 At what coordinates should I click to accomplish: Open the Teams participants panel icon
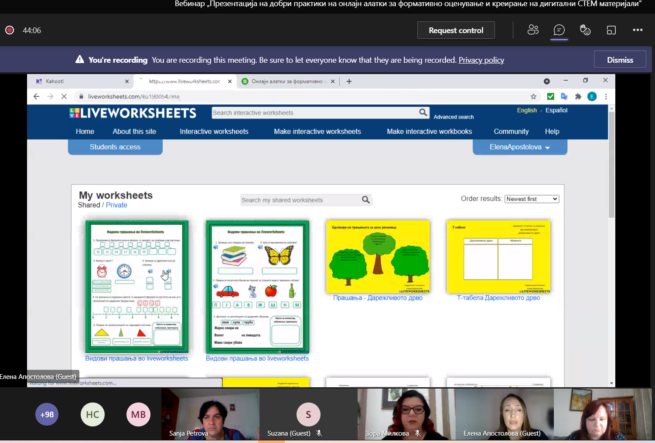pos(533,30)
